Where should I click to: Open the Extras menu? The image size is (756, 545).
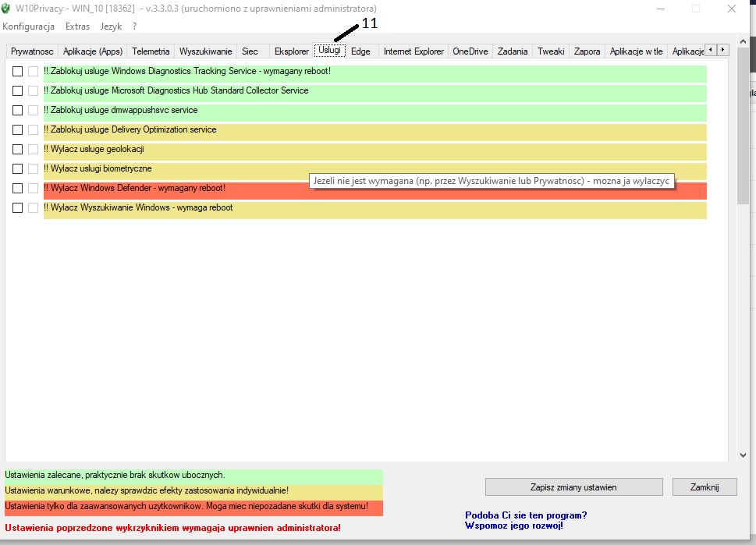pyautogui.click(x=77, y=27)
